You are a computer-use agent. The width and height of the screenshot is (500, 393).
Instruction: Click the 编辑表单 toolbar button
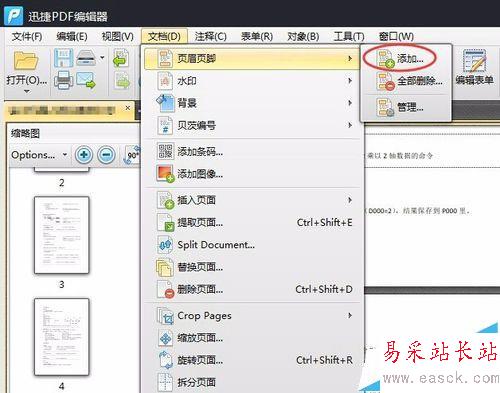point(474,67)
